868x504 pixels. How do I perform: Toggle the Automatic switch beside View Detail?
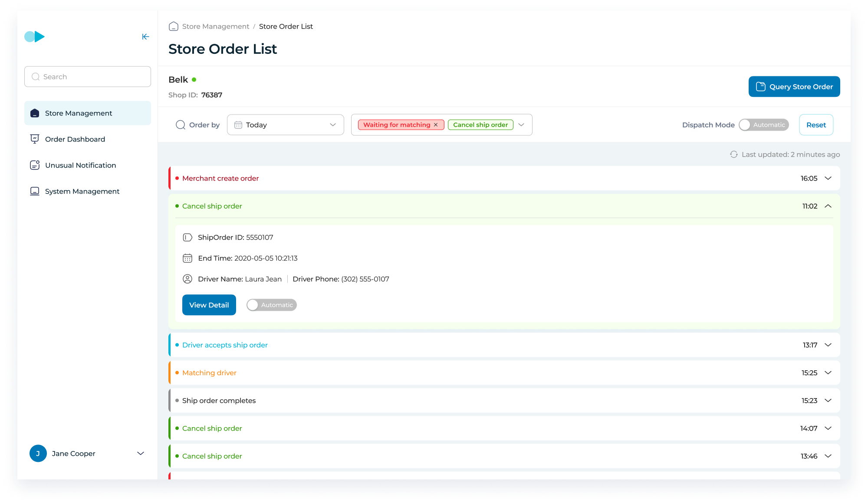tap(272, 305)
